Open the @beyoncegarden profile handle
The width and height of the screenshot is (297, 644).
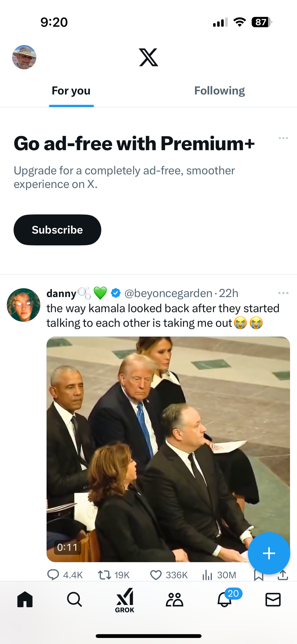click(168, 293)
